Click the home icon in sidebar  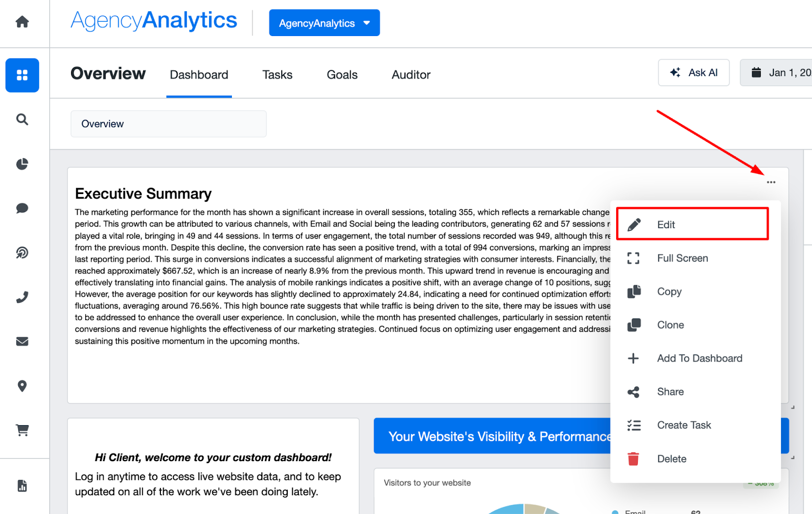click(x=22, y=22)
